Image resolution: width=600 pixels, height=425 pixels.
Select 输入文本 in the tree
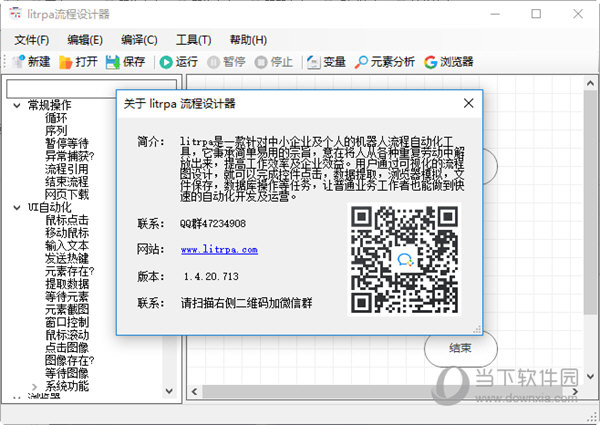(67, 246)
